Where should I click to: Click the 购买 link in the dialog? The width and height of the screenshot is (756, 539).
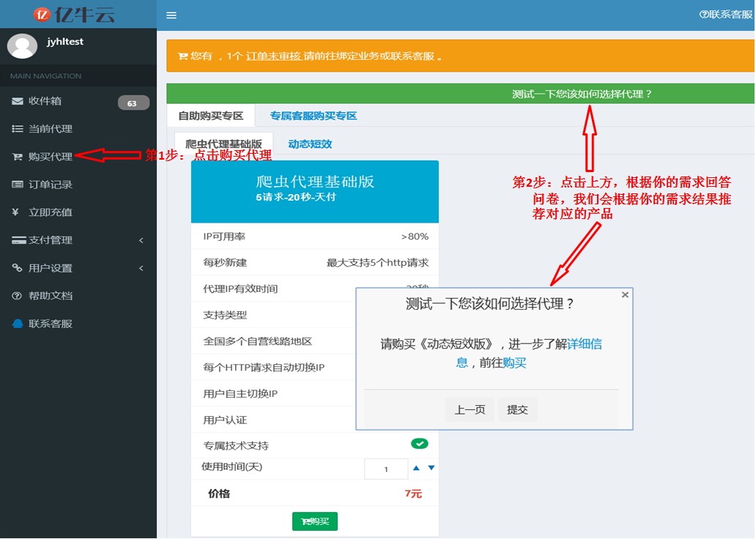tap(514, 363)
